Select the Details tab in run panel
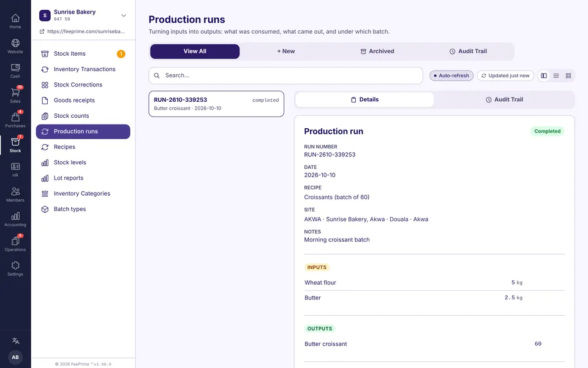The width and height of the screenshot is (588, 368). click(x=364, y=99)
